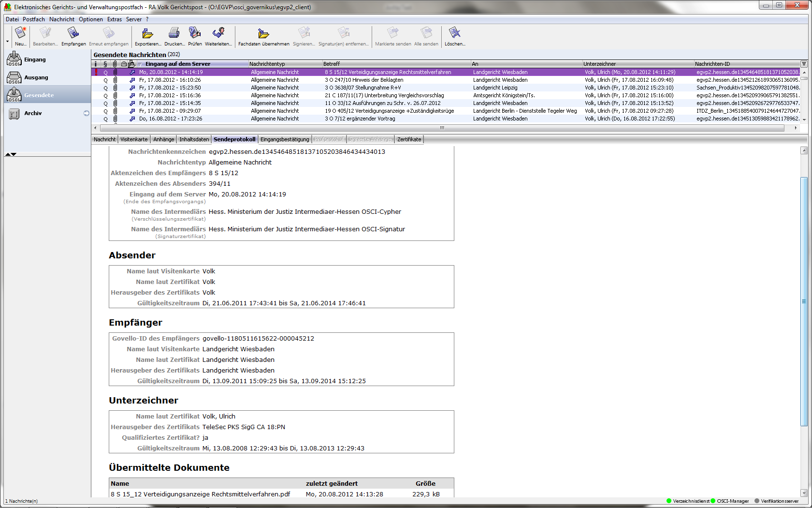Open the Archiv folder
This screenshot has height=508, width=812.
(x=47, y=113)
